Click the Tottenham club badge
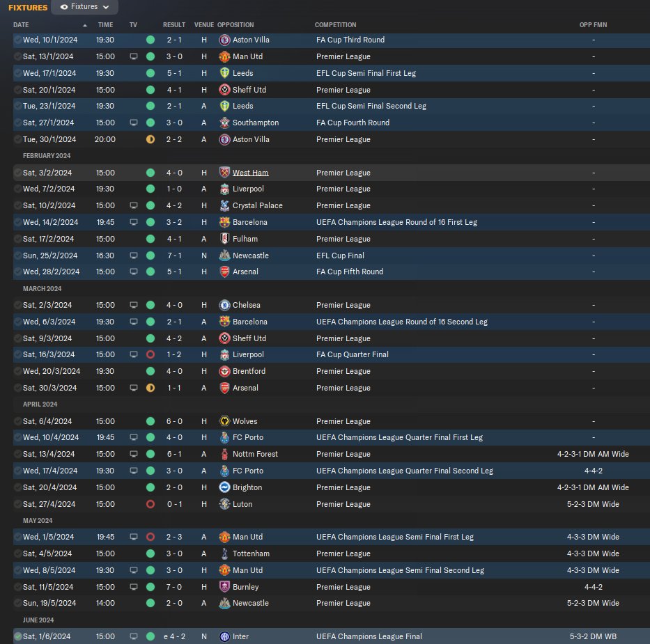Image resolution: width=650 pixels, height=644 pixels. click(224, 553)
